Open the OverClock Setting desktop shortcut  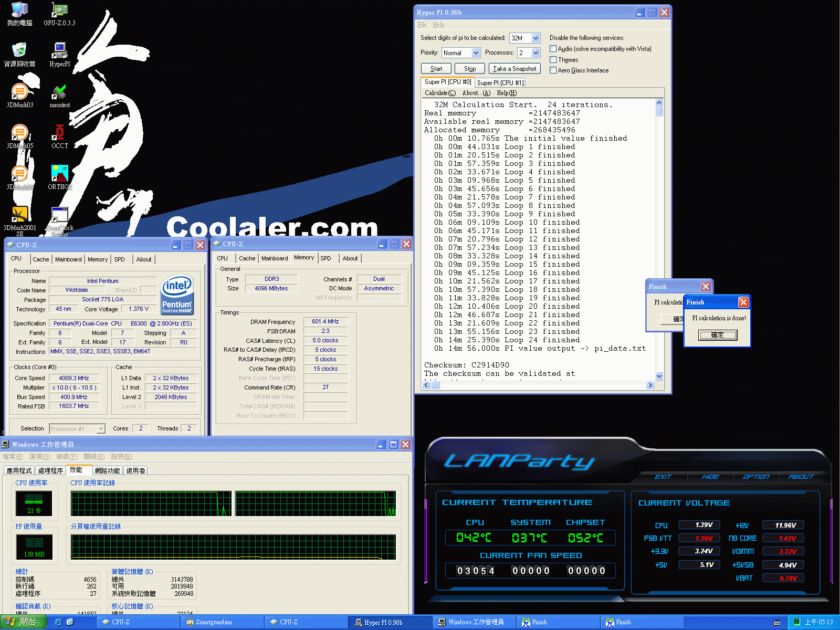(60, 221)
